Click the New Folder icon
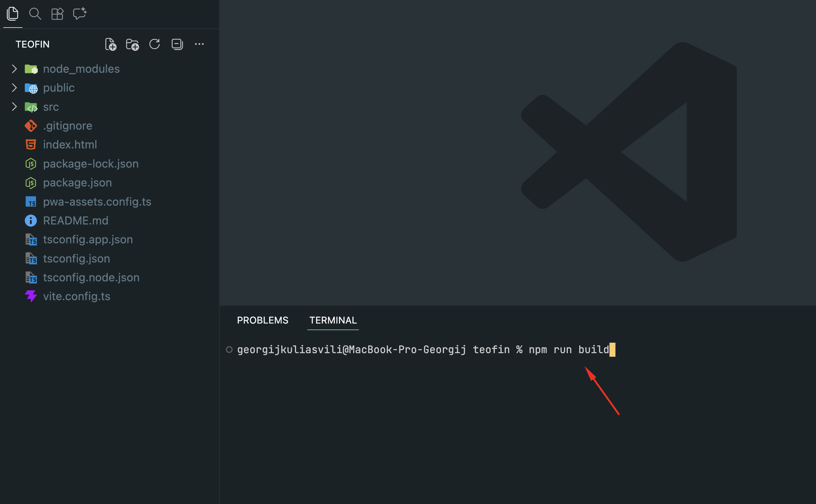Screen dimensions: 816x504 pyautogui.click(x=132, y=44)
